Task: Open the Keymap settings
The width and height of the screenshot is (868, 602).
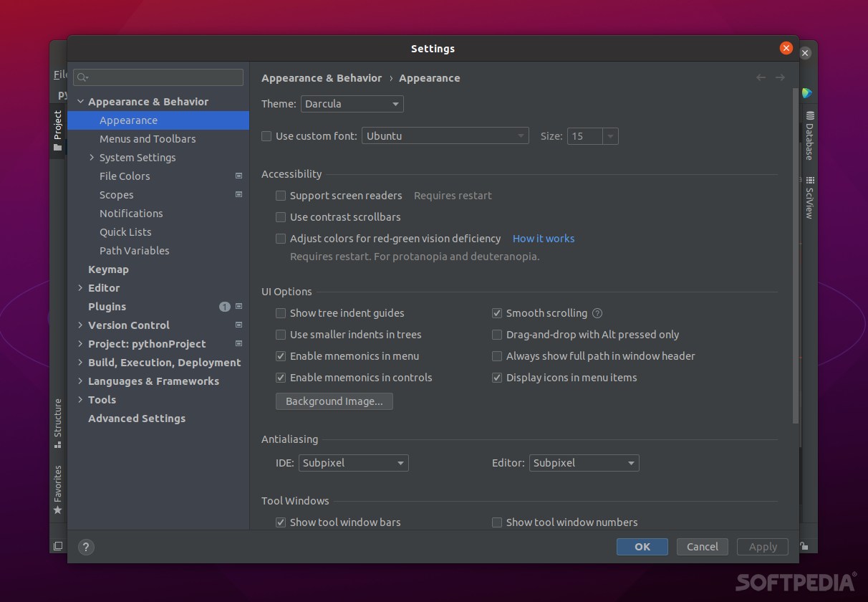Action: 108,269
